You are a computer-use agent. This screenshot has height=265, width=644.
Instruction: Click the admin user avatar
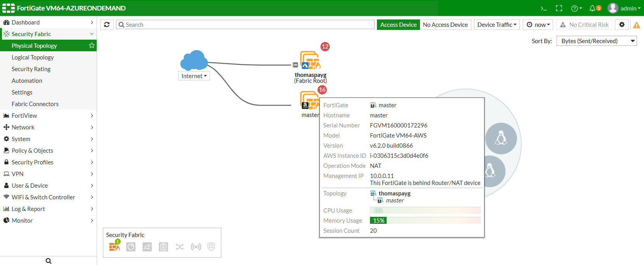tap(613, 8)
